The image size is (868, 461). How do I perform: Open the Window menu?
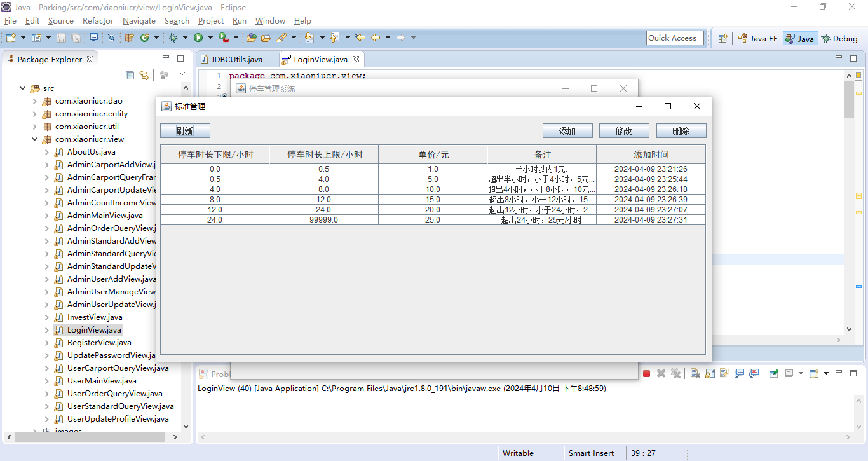270,21
